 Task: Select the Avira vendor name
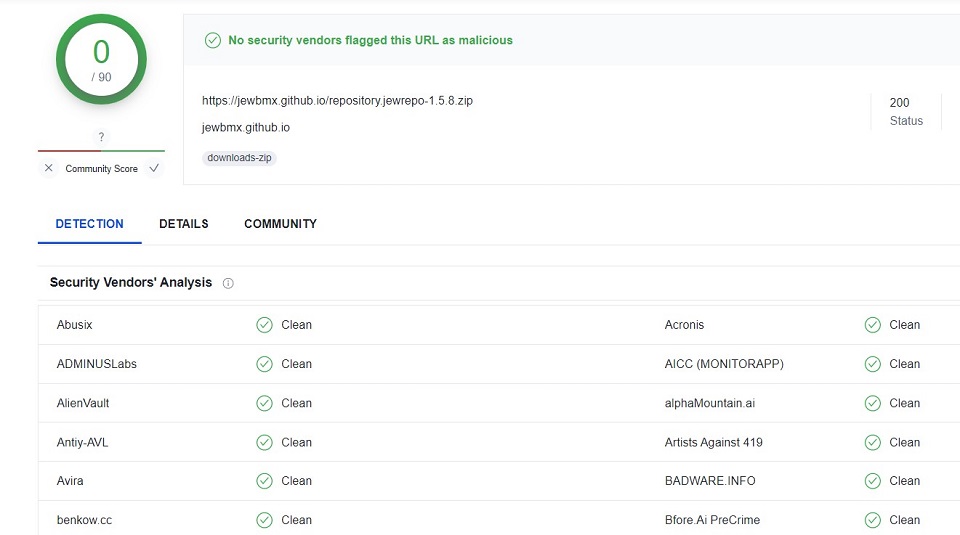point(70,481)
